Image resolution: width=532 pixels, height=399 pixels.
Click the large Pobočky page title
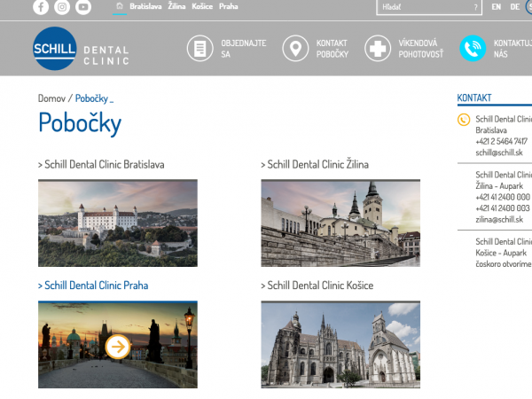[x=80, y=123]
